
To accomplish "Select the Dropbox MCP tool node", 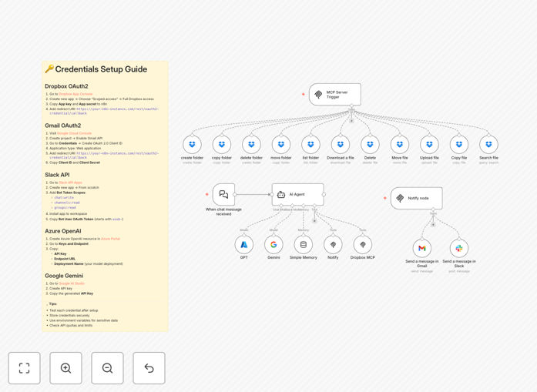I will [363, 245].
